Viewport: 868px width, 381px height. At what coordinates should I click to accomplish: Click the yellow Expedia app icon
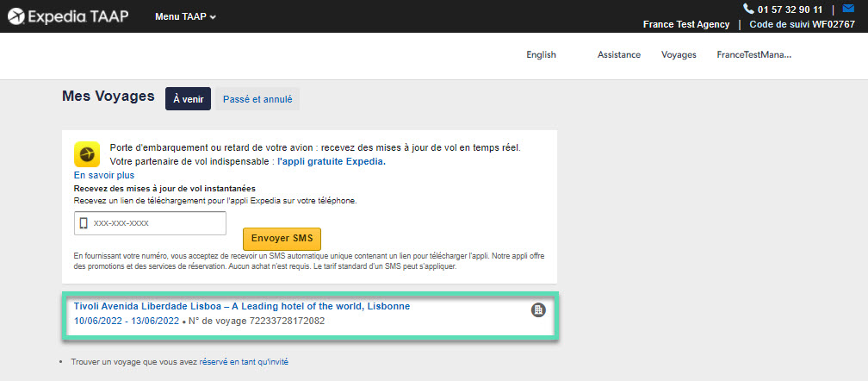click(87, 154)
